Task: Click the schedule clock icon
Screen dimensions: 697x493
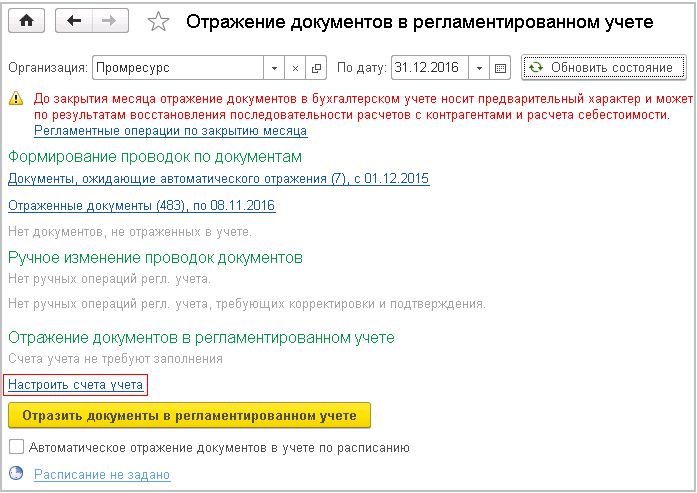Action: point(16,473)
